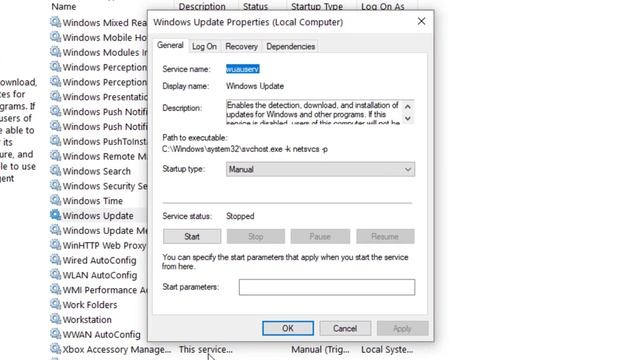Select Windows Security Service row

click(104, 186)
